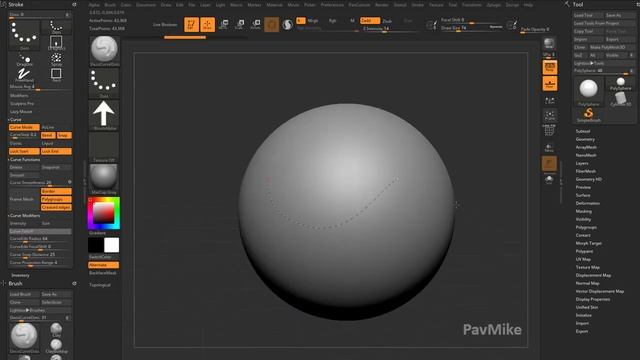Expand the Lazy Mouse section
Image resolution: width=640 pixels, height=360 pixels.
click(x=21, y=111)
